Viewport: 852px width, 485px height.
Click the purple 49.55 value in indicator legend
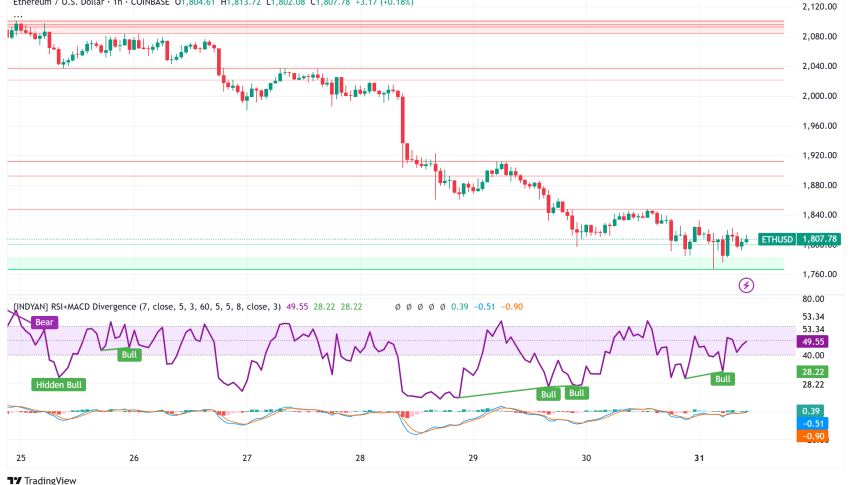[297, 307]
